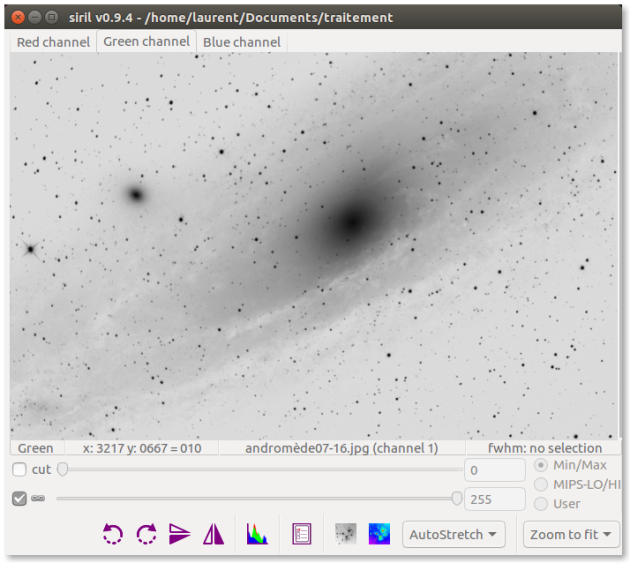The image size is (630, 563).
Task: Click the rotate counter-clockwise icon
Action: point(113,534)
